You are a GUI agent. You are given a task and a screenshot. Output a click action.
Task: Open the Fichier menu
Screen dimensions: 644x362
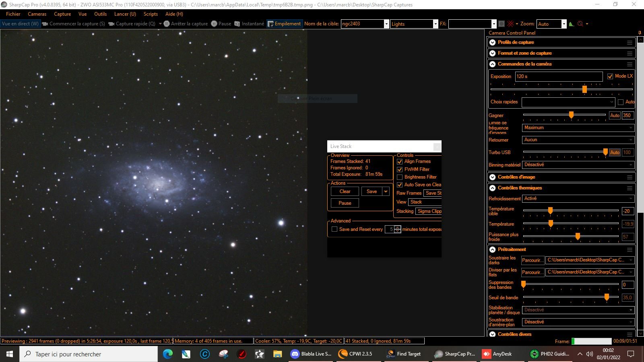(13, 14)
